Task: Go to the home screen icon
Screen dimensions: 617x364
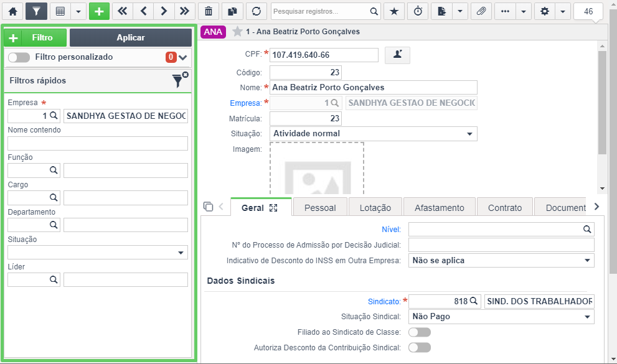Action: coord(13,11)
